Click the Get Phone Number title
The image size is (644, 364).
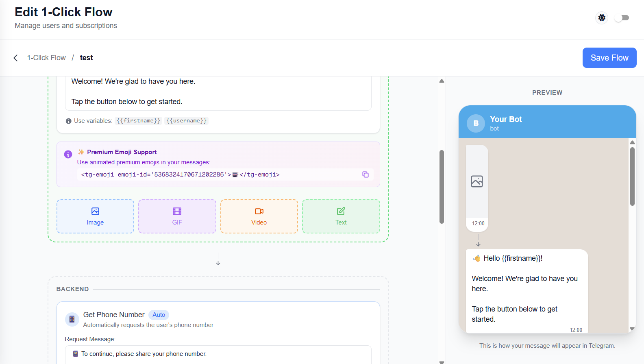[114, 315]
